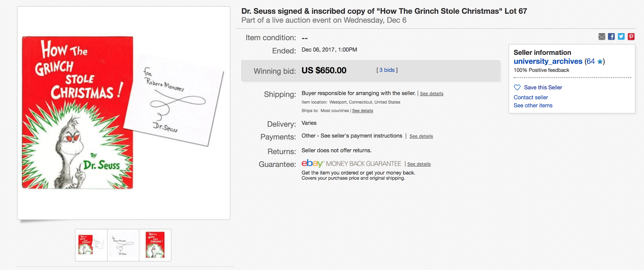Open the 3 bids history link
Viewport: 644px width, 270px height.
387,70
